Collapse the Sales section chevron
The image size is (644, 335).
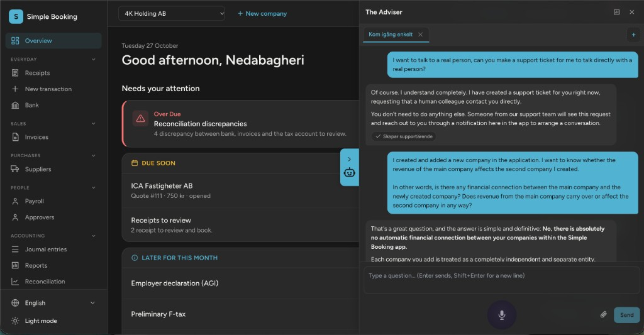point(93,123)
